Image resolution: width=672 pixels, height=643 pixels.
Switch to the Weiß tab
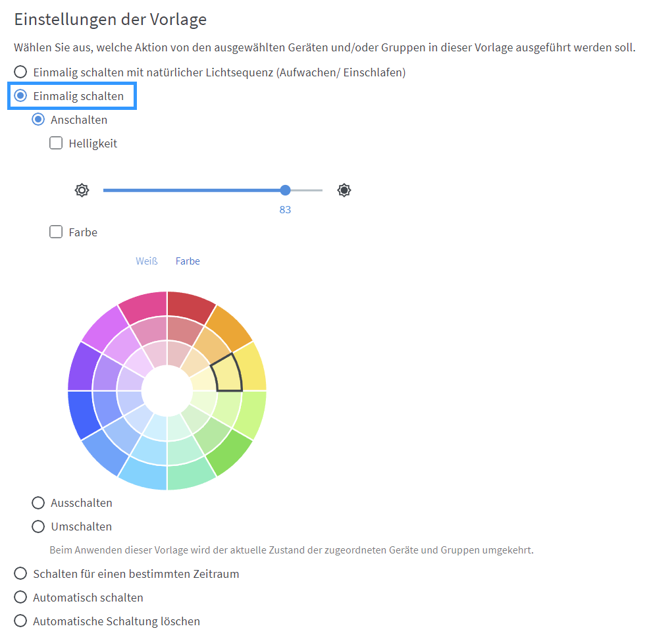point(147,261)
